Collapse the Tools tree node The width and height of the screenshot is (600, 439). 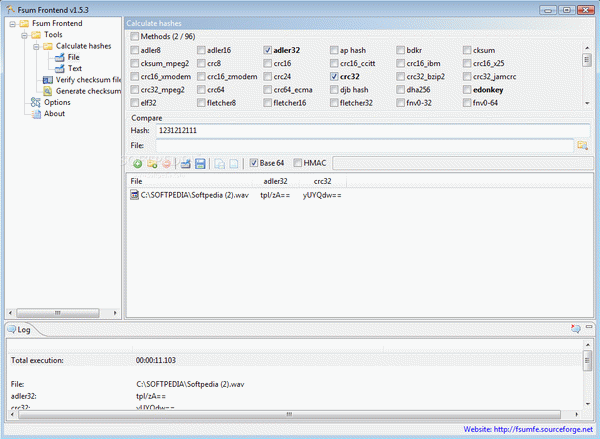tap(24, 35)
